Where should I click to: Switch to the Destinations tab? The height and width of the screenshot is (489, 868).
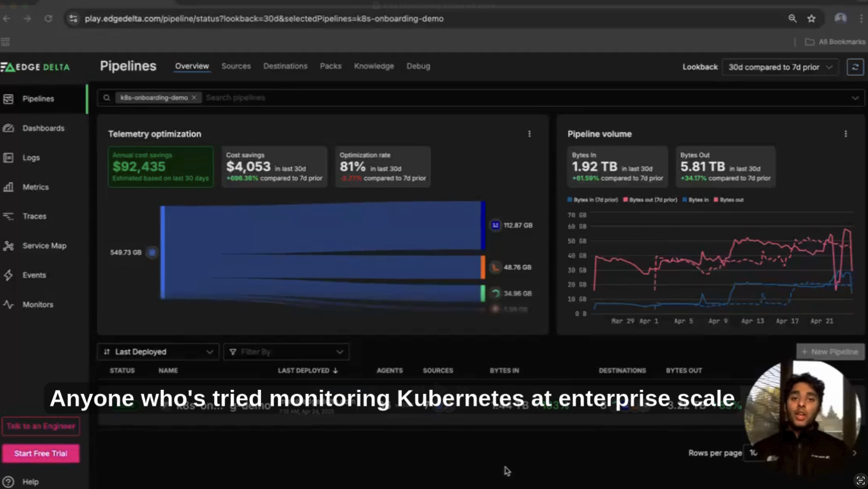click(x=285, y=66)
